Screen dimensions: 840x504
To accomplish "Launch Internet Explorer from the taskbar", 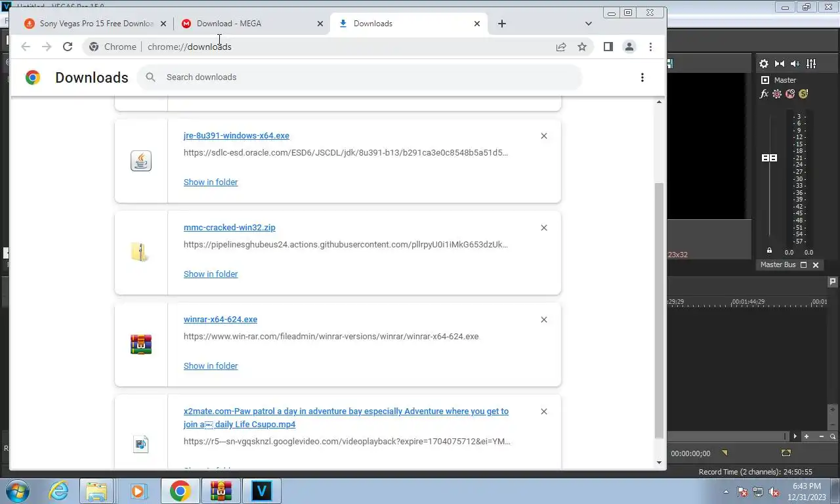I will pyautogui.click(x=58, y=491).
